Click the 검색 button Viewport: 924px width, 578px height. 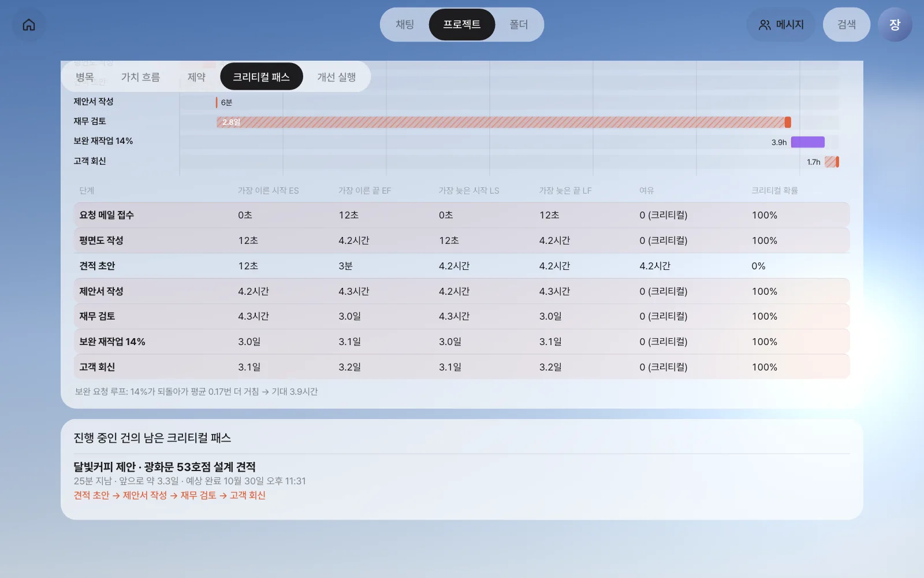[x=847, y=25]
